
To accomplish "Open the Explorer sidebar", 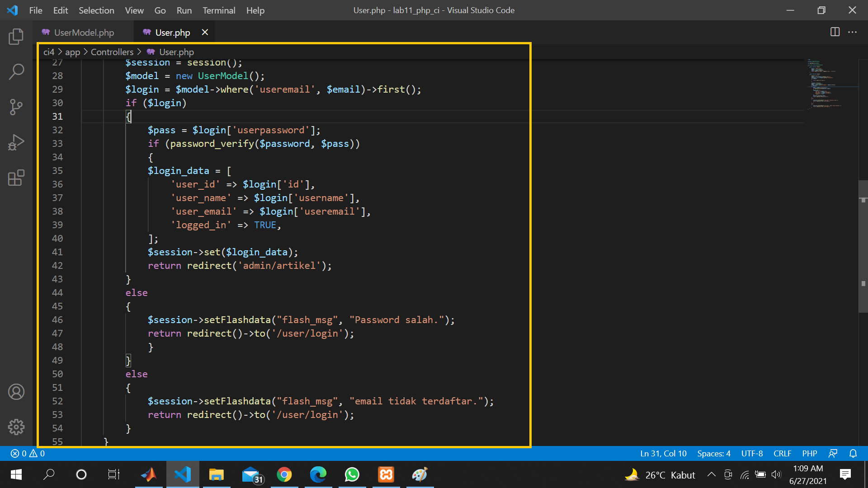I will (16, 37).
